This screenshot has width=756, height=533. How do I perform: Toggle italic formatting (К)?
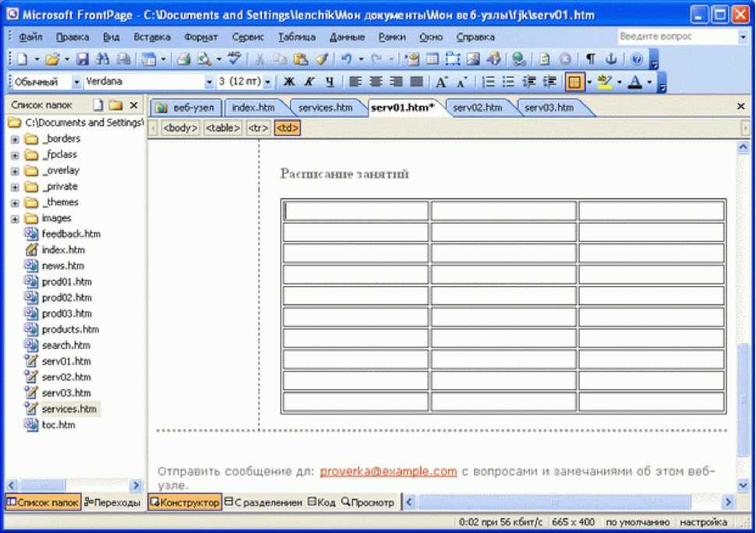pos(309,82)
